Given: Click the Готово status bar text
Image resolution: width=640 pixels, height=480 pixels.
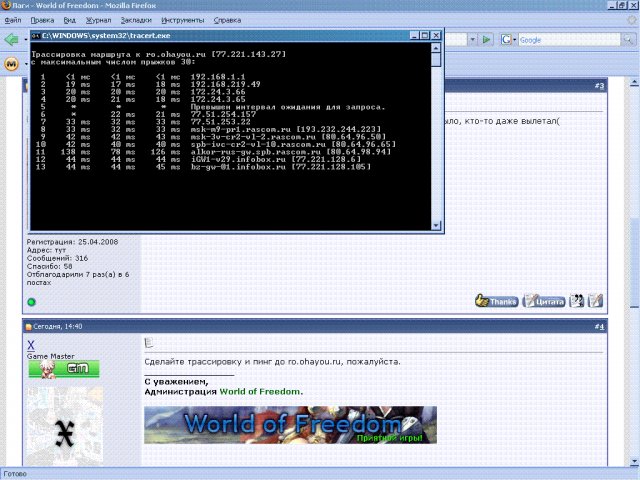Looking at the screenshot, I should tap(15, 474).
